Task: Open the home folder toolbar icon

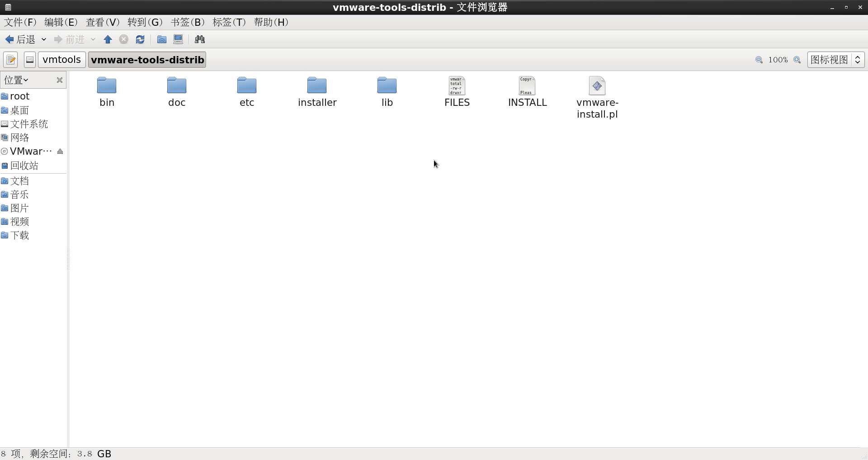Action: pyautogui.click(x=162, y=40)
